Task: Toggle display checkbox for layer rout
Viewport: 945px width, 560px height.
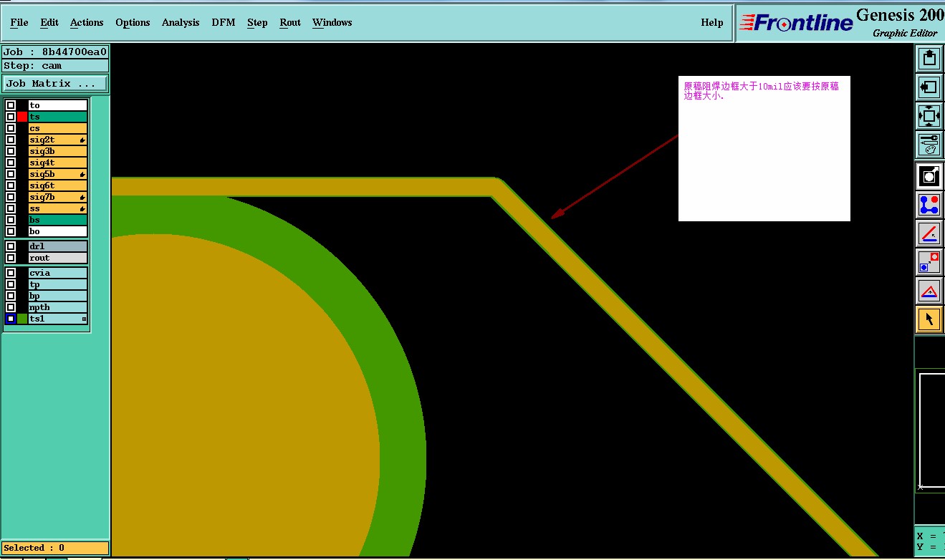Action: pyautogui.click(x=11, y=258)
